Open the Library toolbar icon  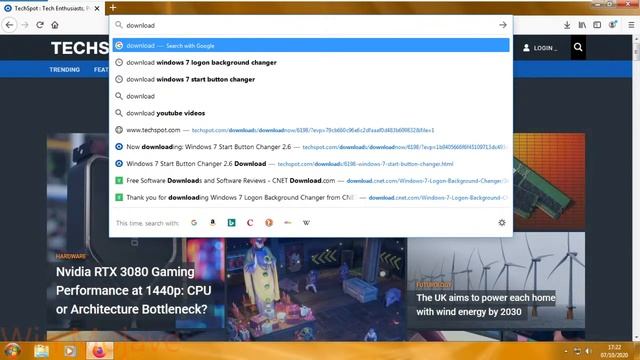click(582, 25)
